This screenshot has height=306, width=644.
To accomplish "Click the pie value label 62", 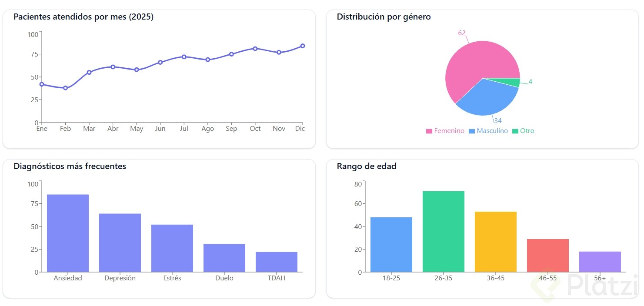I will tap(462, 33).
